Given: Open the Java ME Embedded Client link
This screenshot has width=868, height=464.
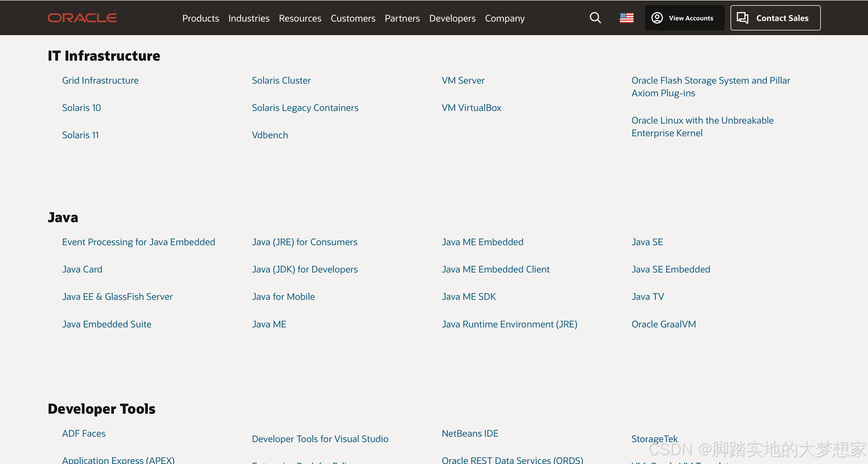Looking at the screenshot, I should click(495, 269).
